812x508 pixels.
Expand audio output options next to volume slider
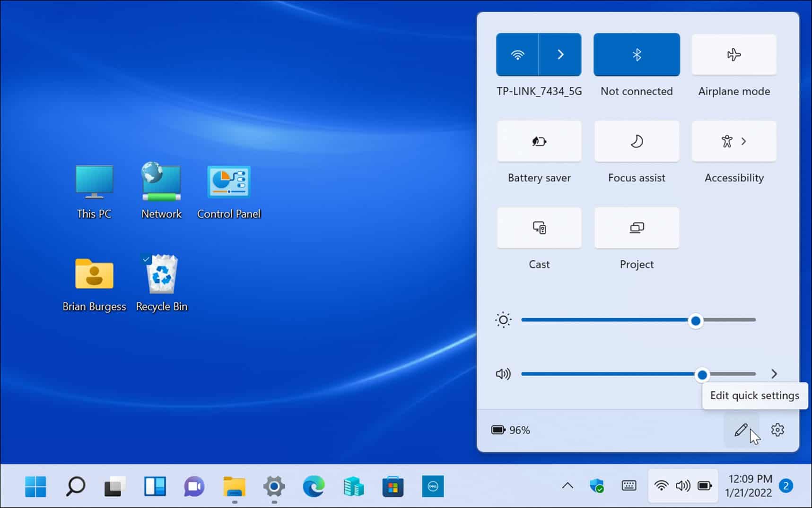pyautogui.click(x=774, y=374)
